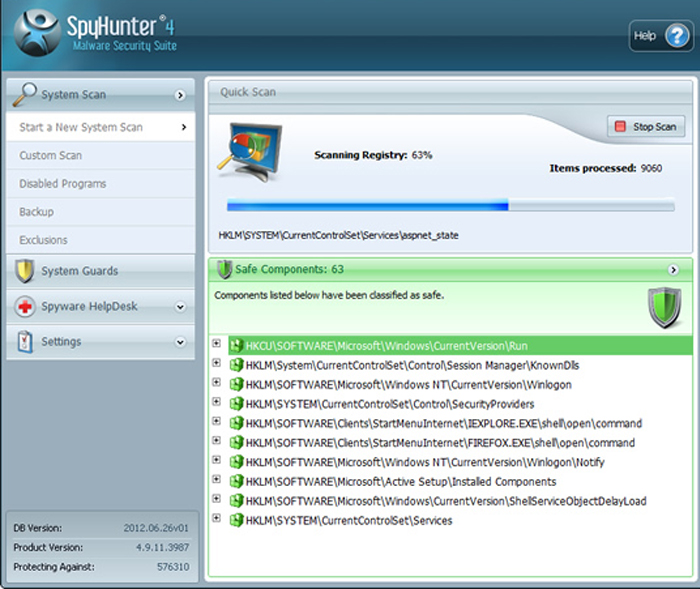This screenshot has height=589, width=700.
Task: Open the Exclusions option
Action: [100, 240]
